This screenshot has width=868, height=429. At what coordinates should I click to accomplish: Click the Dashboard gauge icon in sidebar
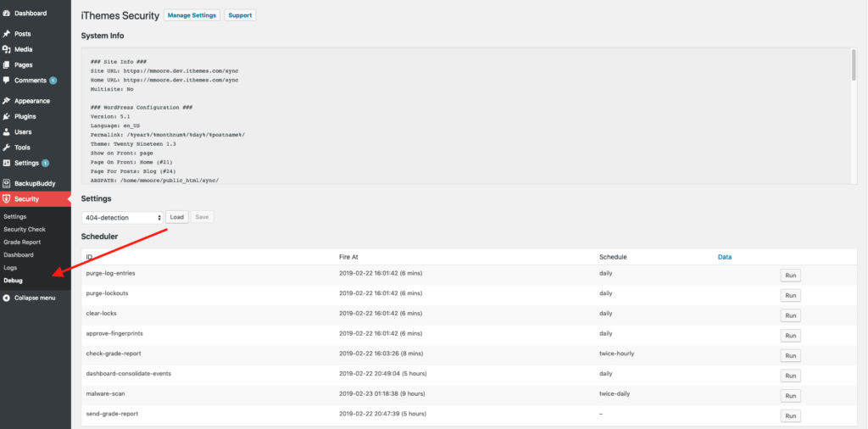click(7, 14)
